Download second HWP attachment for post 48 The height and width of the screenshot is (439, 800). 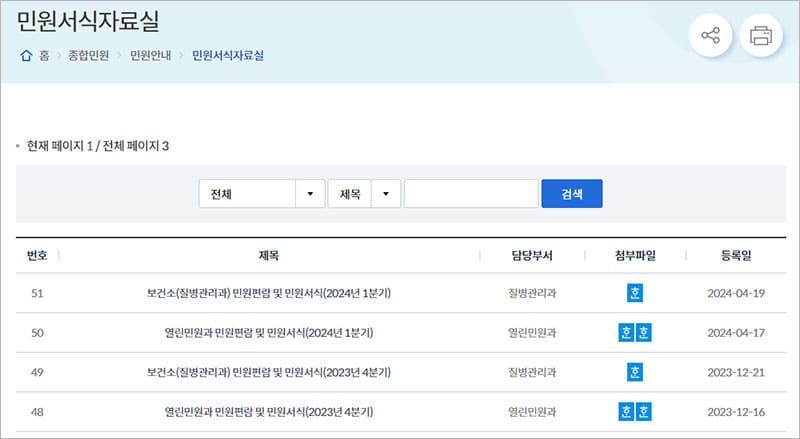(x=644, y=411)
